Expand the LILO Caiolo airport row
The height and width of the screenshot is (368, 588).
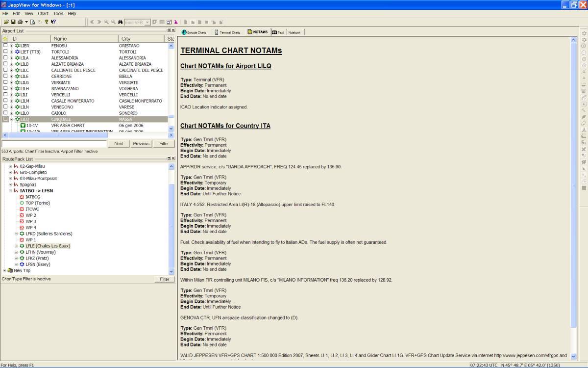click(11, 113)
